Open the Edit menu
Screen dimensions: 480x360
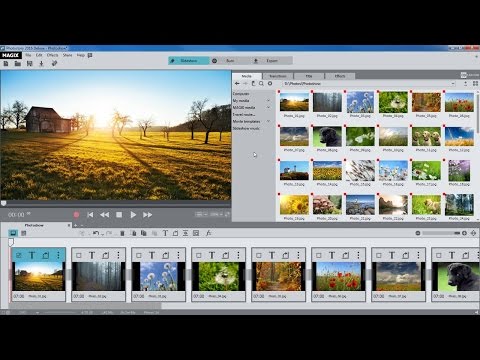(x=39, y=55)
